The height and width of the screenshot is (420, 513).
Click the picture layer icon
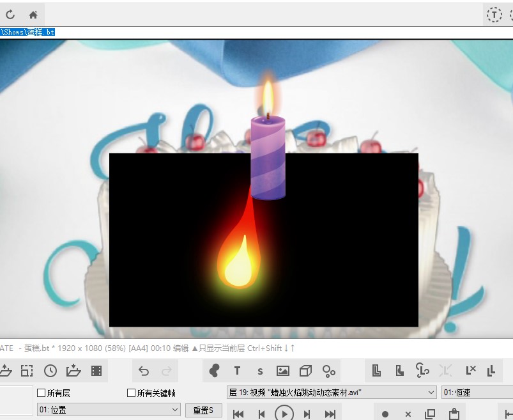(x=283, y=371)
